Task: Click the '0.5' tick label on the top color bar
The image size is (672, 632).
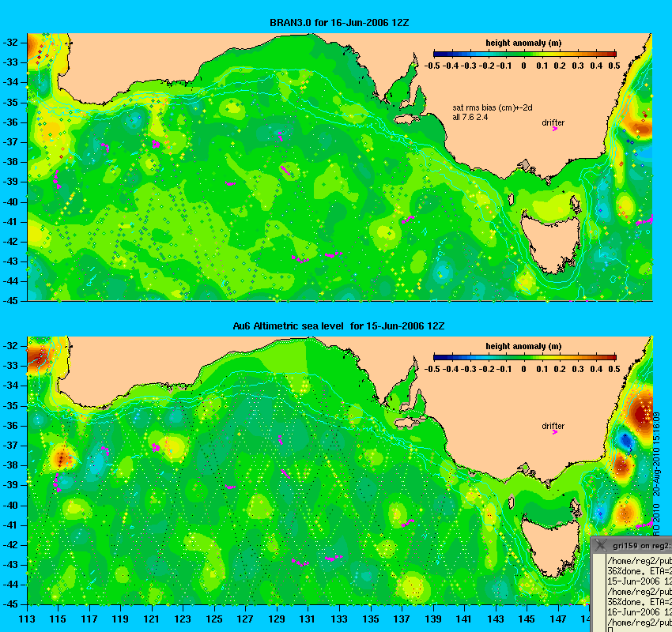Action: pos(614,66)
